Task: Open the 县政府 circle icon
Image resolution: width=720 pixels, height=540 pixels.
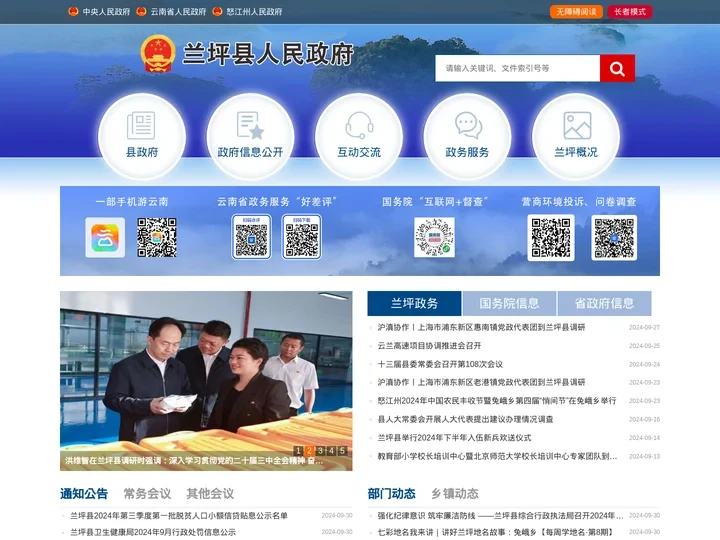Action: 142,136
